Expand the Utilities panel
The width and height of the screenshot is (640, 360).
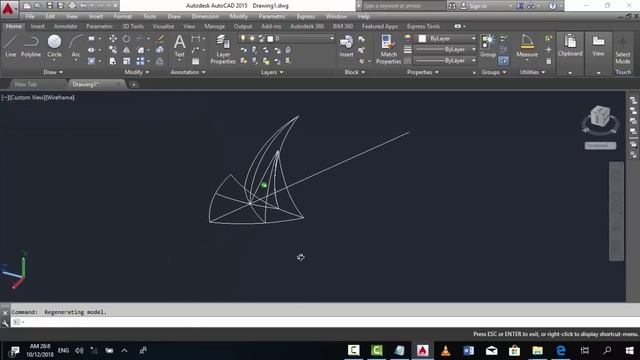532,72
